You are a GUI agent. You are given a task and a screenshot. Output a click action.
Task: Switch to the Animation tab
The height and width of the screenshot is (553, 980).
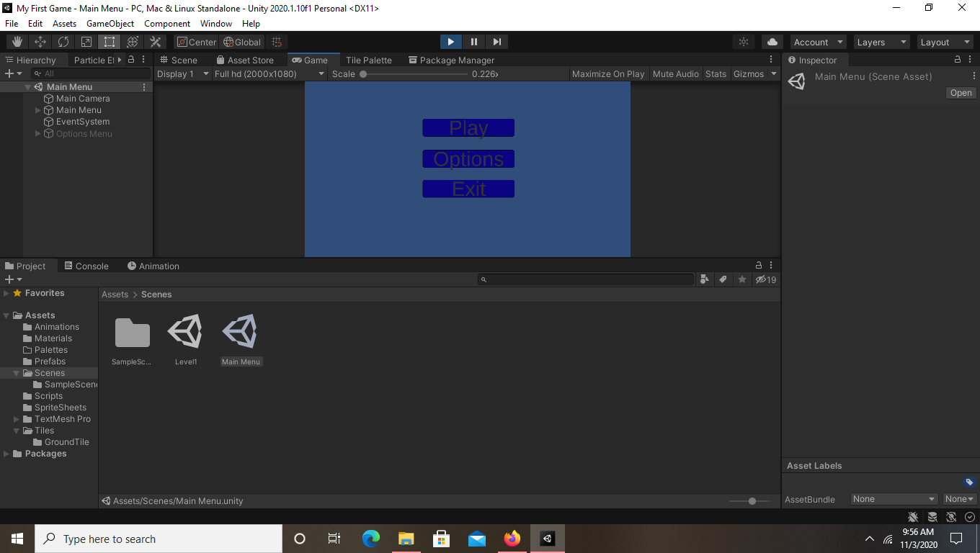click(153, 266)
